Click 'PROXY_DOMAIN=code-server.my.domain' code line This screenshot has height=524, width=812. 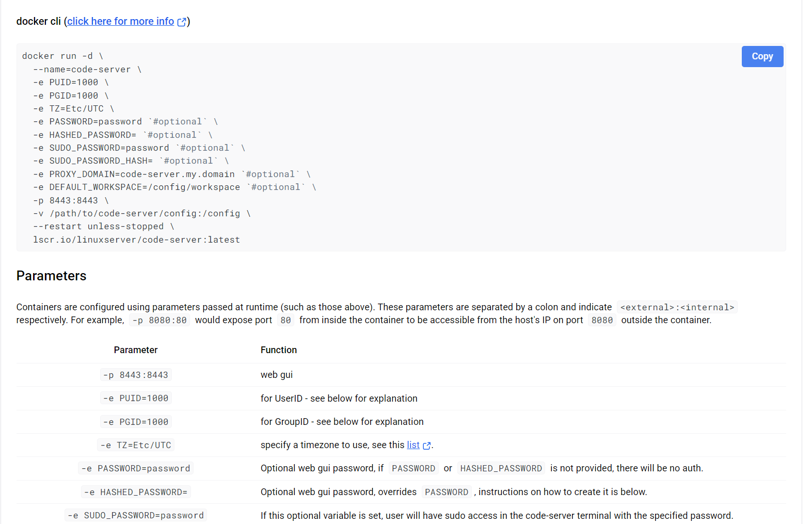coord(172,174)
